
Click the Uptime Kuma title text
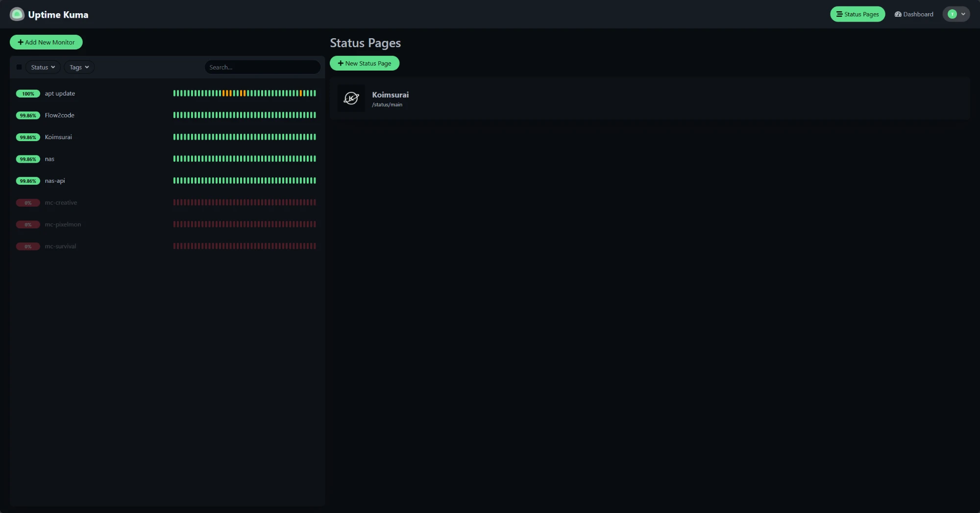tap(58, 15)
